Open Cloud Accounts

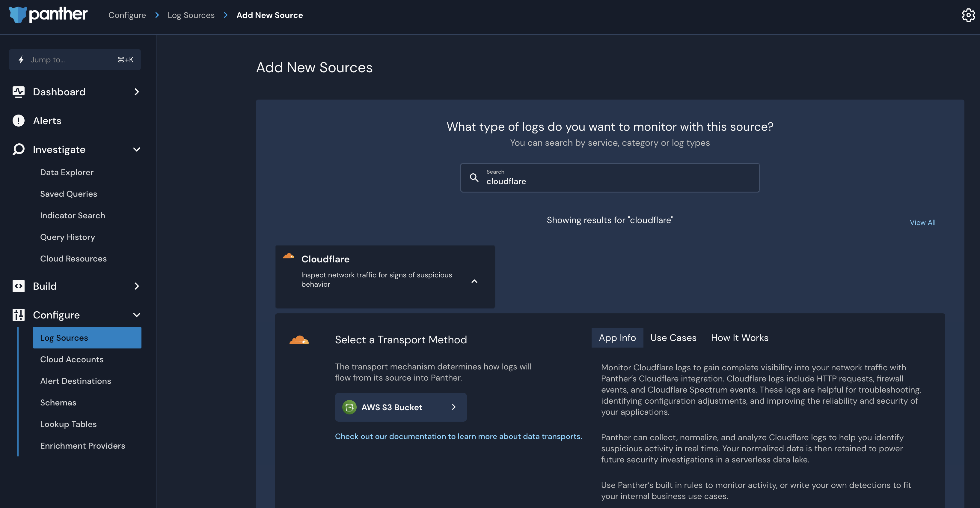point(72,360)
